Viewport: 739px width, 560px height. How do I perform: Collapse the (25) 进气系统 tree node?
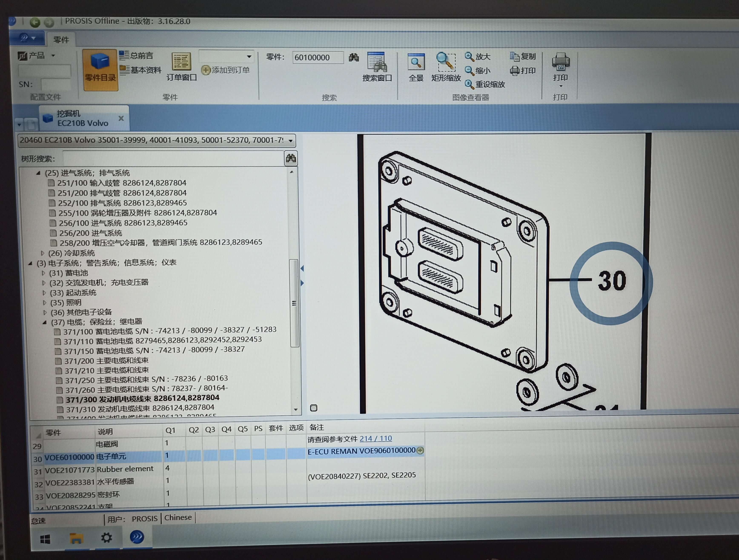(38, 173)
